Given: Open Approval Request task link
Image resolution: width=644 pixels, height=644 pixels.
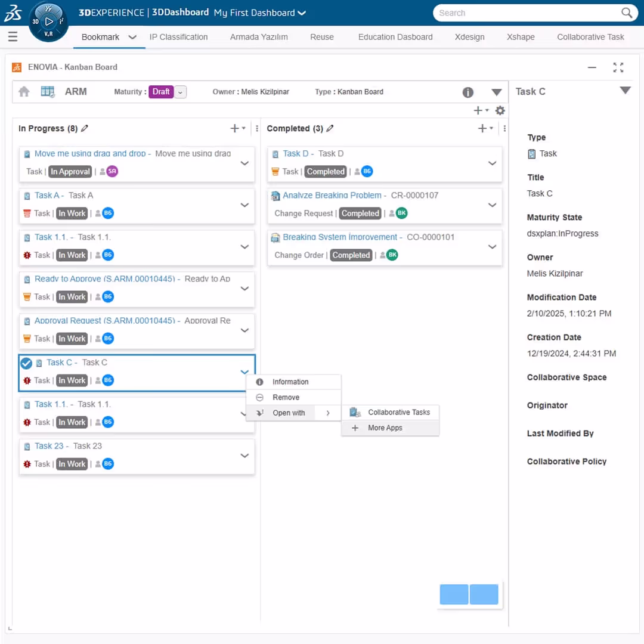Looking at the screenshot, I should 105,321.
